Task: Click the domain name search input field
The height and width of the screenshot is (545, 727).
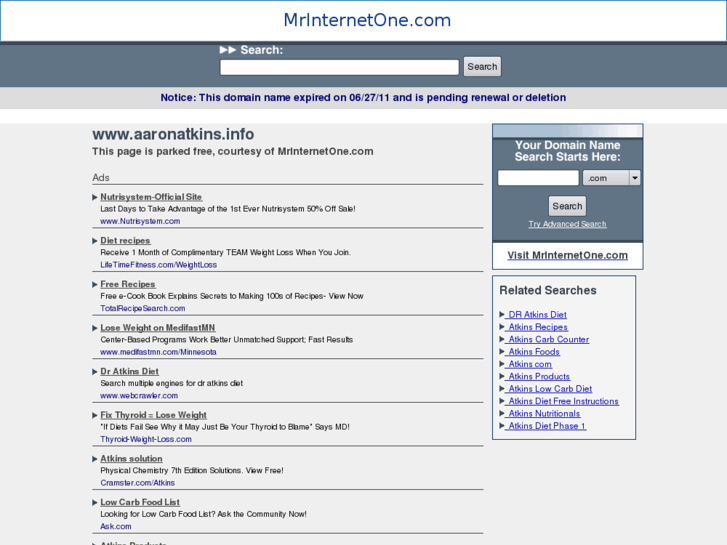Action: 538,178
